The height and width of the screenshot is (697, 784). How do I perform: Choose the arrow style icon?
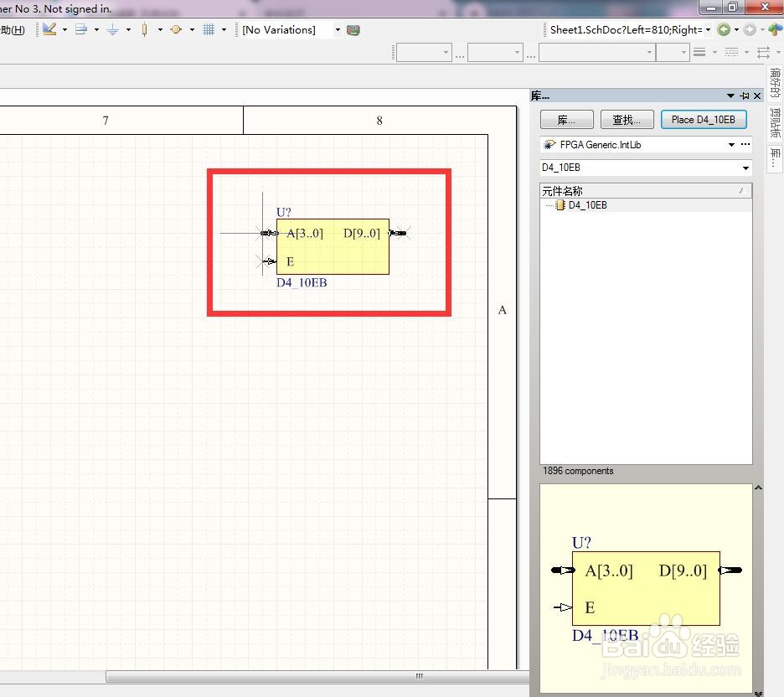tap(764, 51)
